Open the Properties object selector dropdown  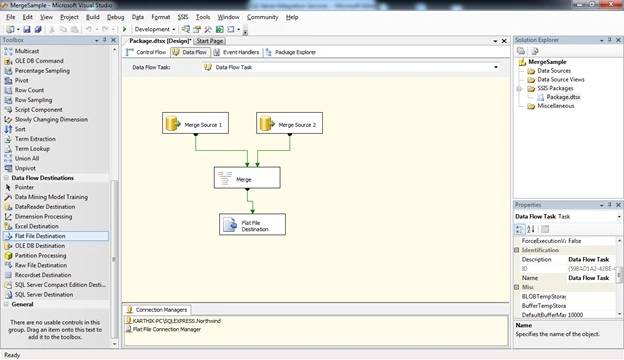[619, 217]
